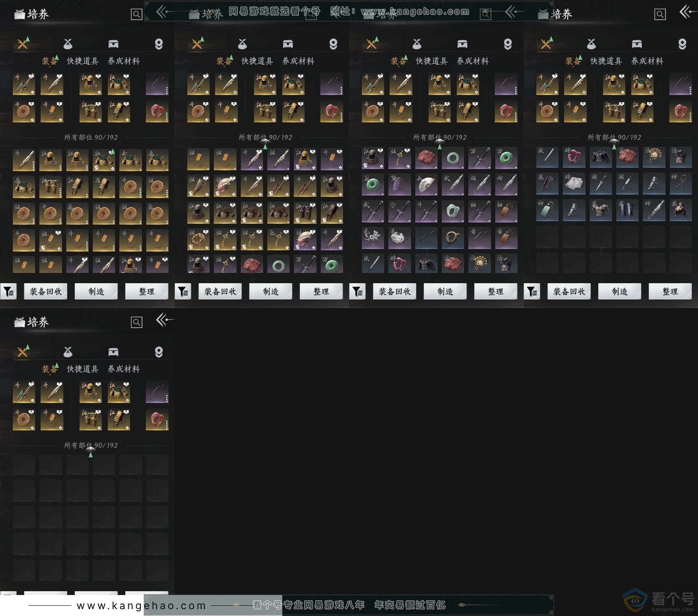This screenshot has height=616, width=698.
Task: Click 装备回收 in the second panel
Action: 220,291
